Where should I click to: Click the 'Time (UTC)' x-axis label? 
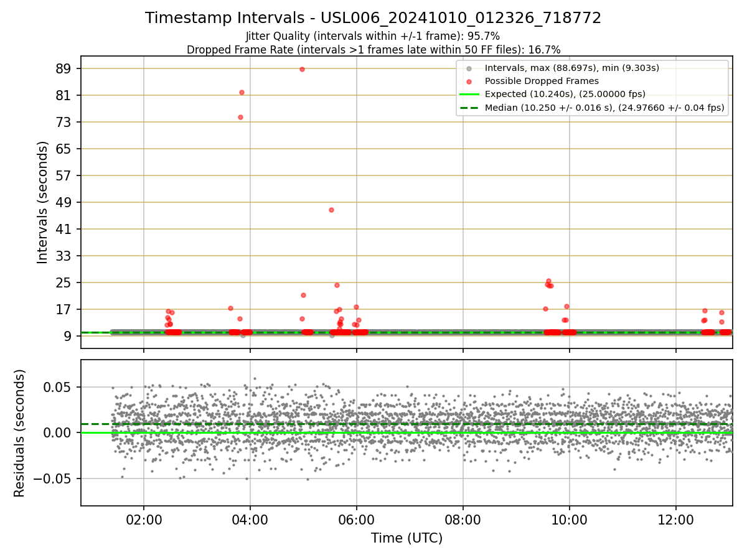[x=406, y=538]
